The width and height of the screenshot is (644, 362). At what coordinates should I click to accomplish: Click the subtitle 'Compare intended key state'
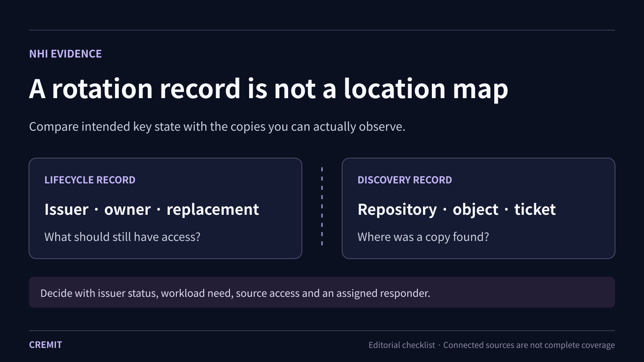(217, 127)
